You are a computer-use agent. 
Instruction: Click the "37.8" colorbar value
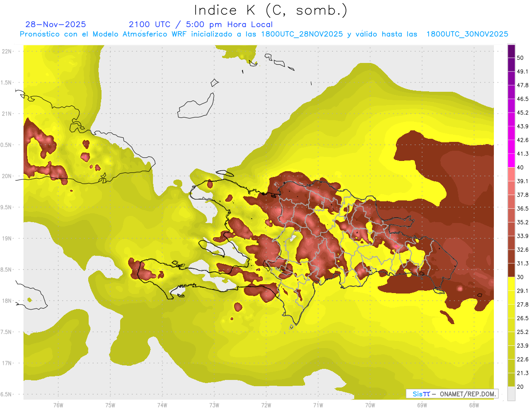pyautogui.click(x=523, y=195)
